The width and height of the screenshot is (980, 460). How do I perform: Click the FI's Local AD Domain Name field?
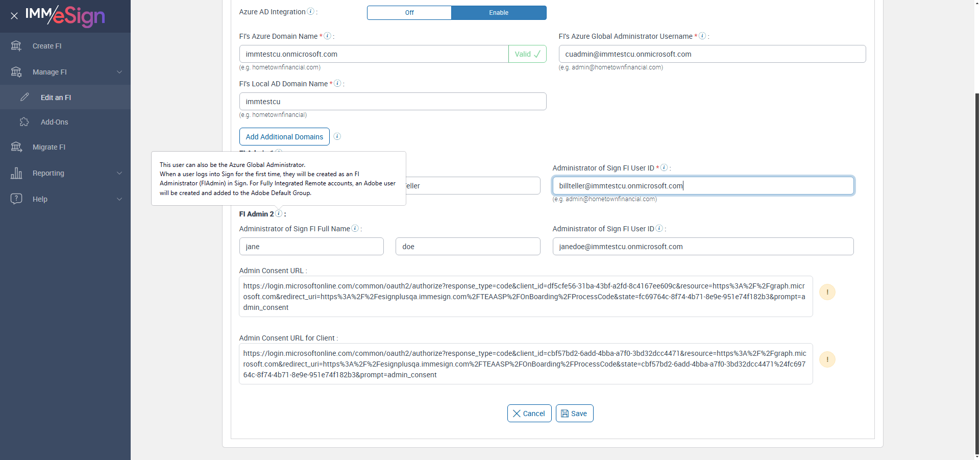(393, 102)
